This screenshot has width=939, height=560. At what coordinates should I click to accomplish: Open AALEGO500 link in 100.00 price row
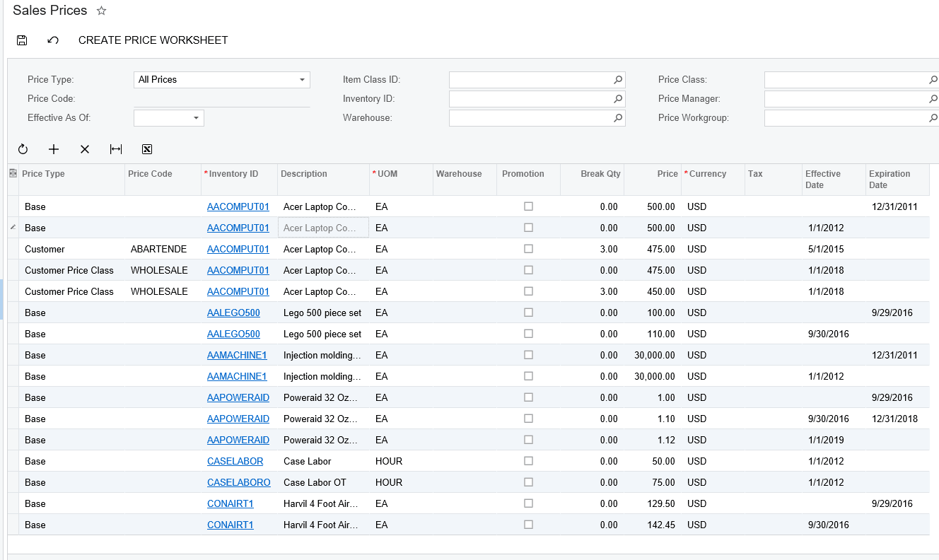point(233,313)
